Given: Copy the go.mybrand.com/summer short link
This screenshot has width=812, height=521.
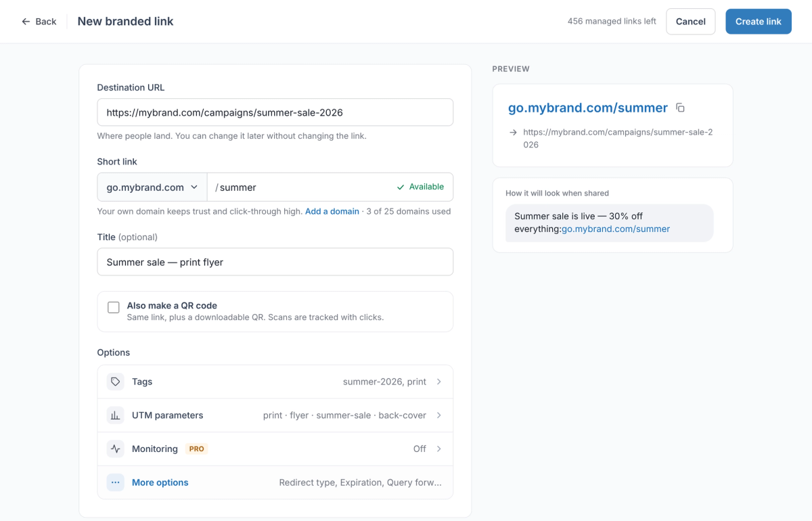Looking at the screenshot, I should pos(681,108).
